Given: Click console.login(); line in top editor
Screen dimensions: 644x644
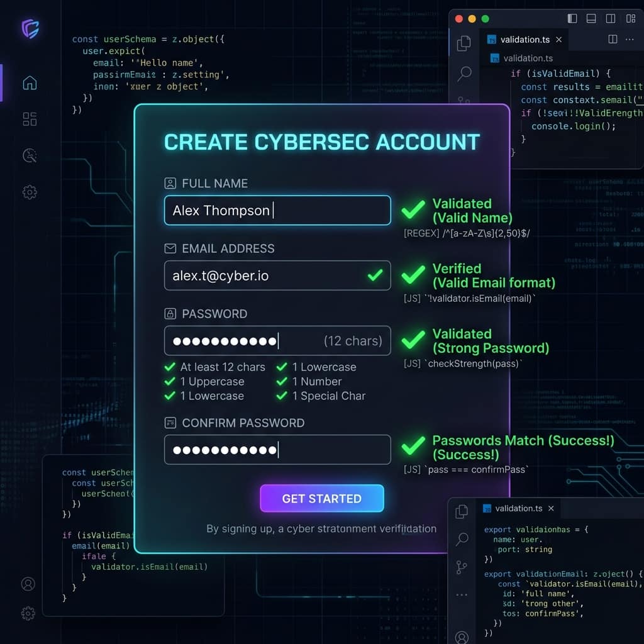Looking at the screenshot, I should (x=574, y=126).
